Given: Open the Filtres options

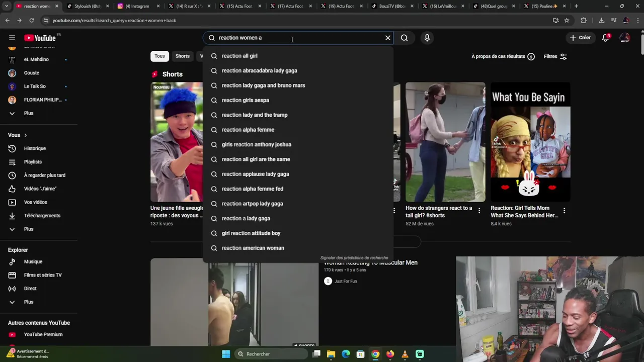Looking at the screenshot, I should 555,56.
